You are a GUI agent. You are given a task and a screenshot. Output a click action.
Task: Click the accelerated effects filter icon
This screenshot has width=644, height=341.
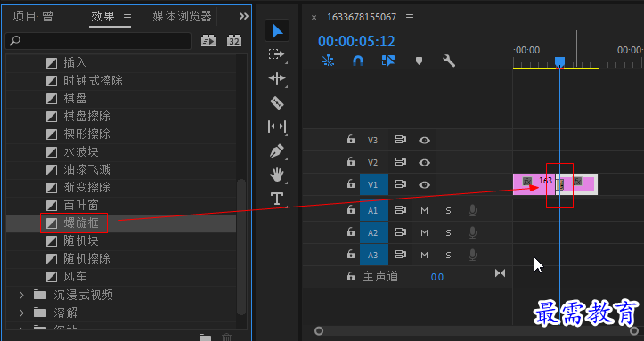tap(208, 41)
